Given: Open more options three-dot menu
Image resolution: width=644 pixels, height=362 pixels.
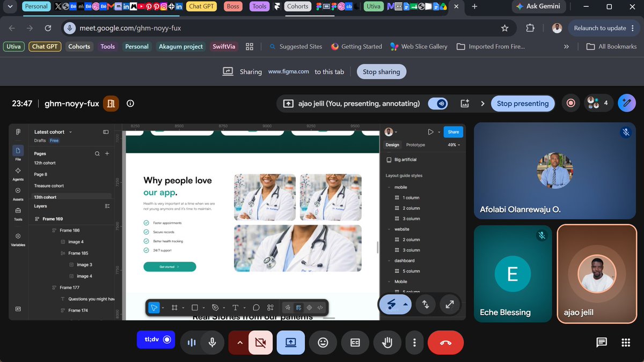Looking at the screenshot, I should pos(414,342).
